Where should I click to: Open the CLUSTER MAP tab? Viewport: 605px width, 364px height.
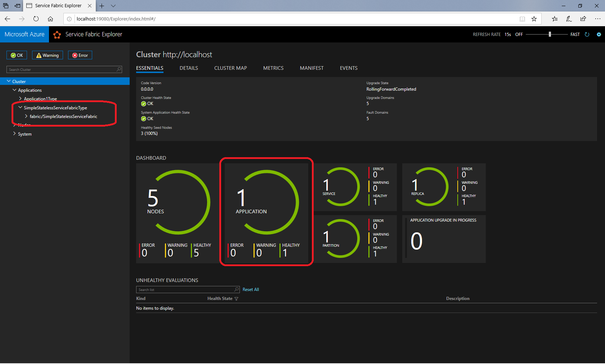(x=230, y=68)
